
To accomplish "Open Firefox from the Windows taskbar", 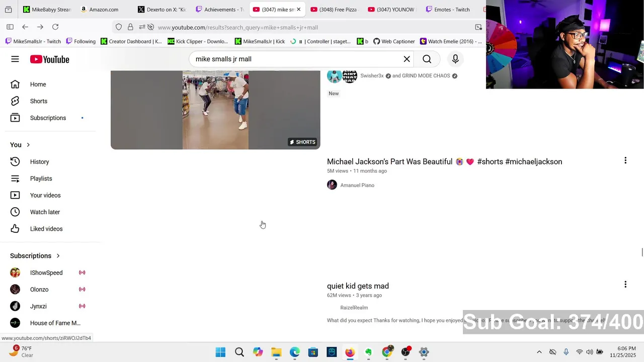I will click(350, 352).
